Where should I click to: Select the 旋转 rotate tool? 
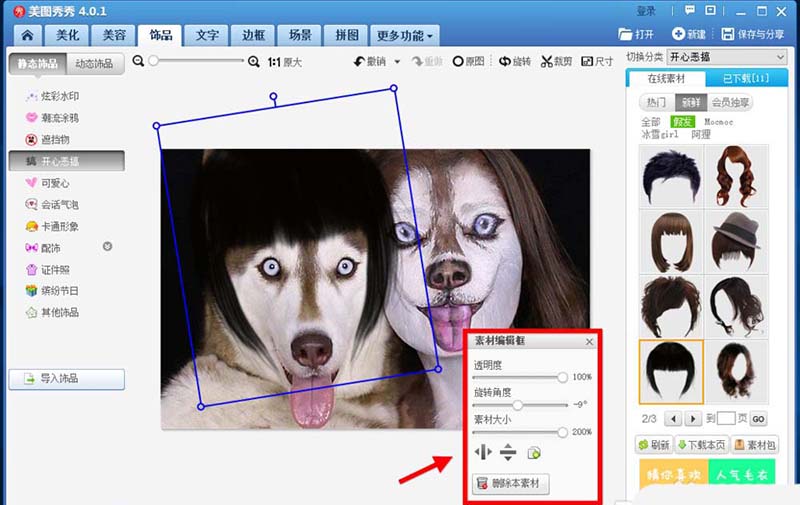(516, 61)
